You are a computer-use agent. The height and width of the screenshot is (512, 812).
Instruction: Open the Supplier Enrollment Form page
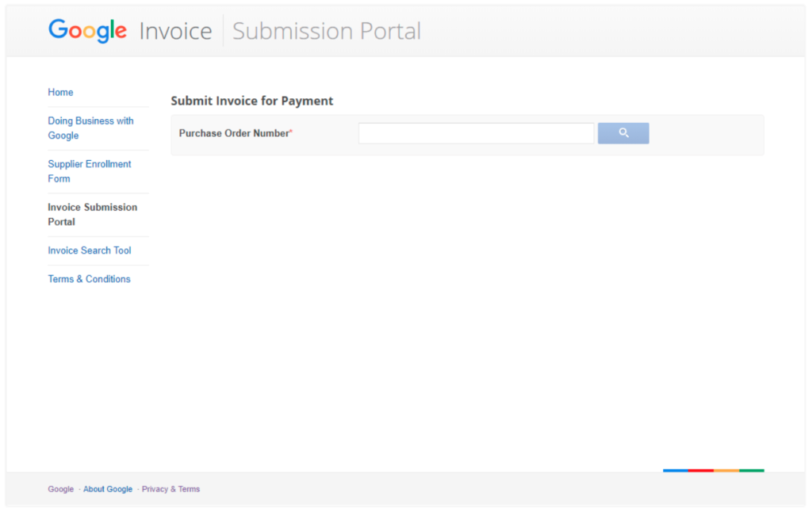[x=89, y=171]
